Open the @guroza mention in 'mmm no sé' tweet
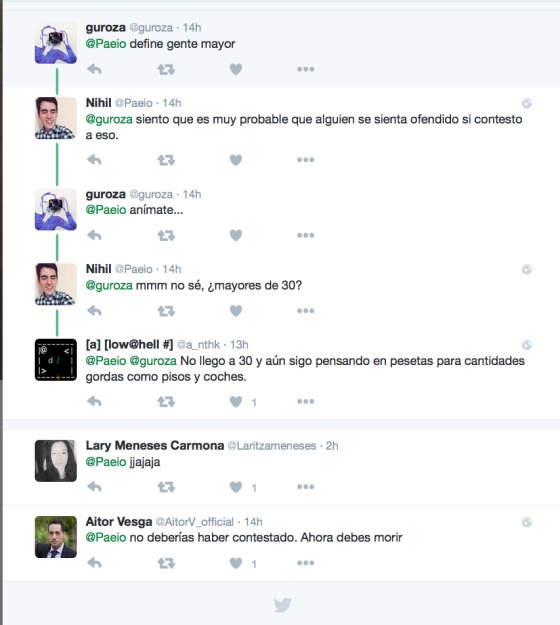The width and height of the screenshot is (560, 625). 109,285
